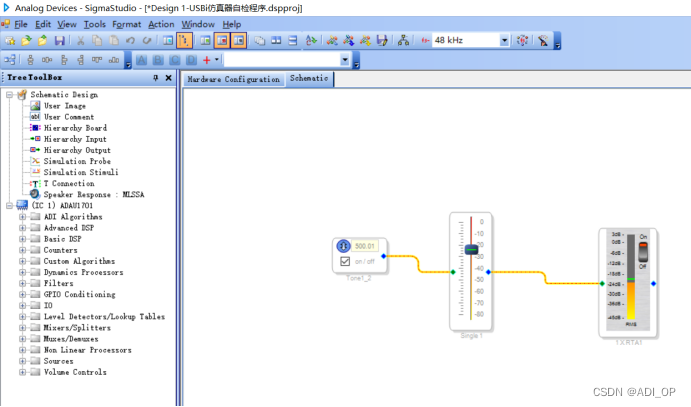
Task: Click the hierarchy network tree icon
Action: click(x=403, y=41)
